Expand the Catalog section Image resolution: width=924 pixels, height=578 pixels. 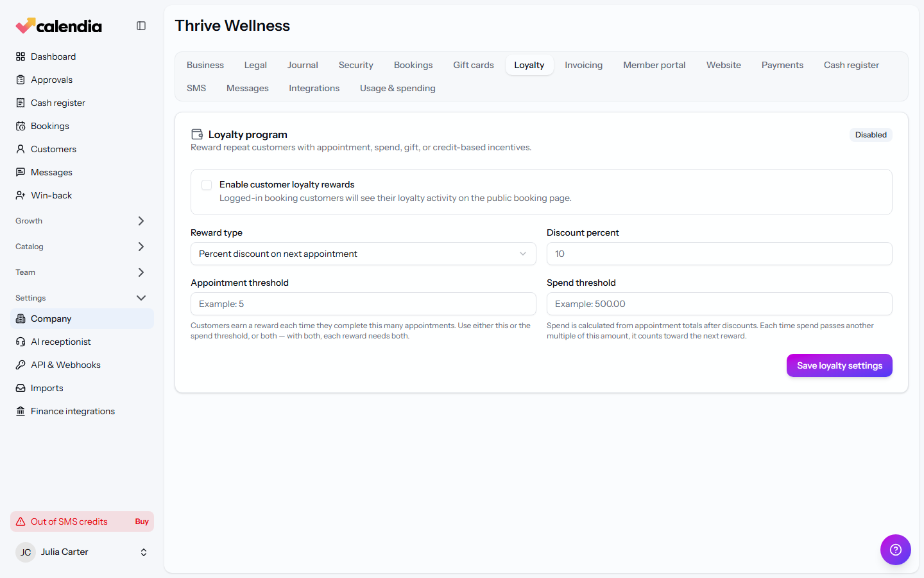(x=82, y=247)
